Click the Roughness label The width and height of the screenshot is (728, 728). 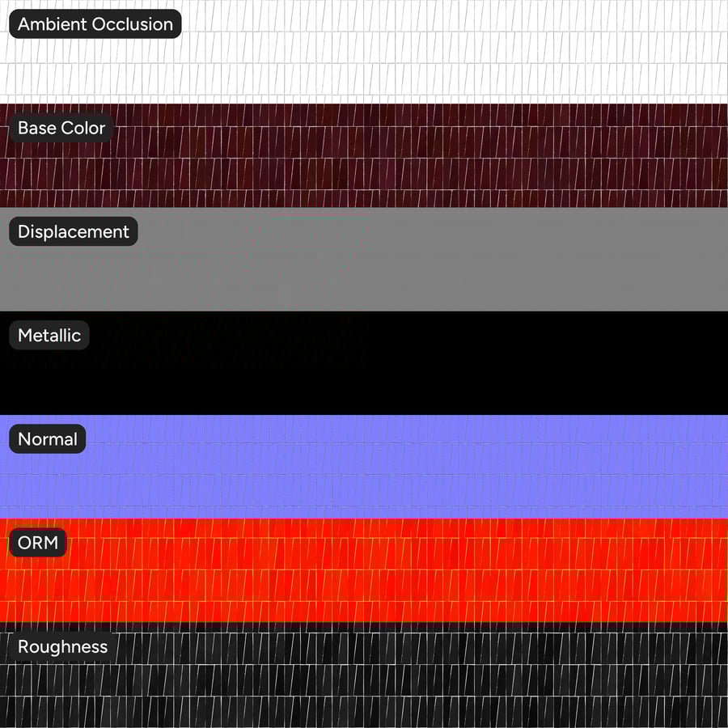(x=62, y=646)
